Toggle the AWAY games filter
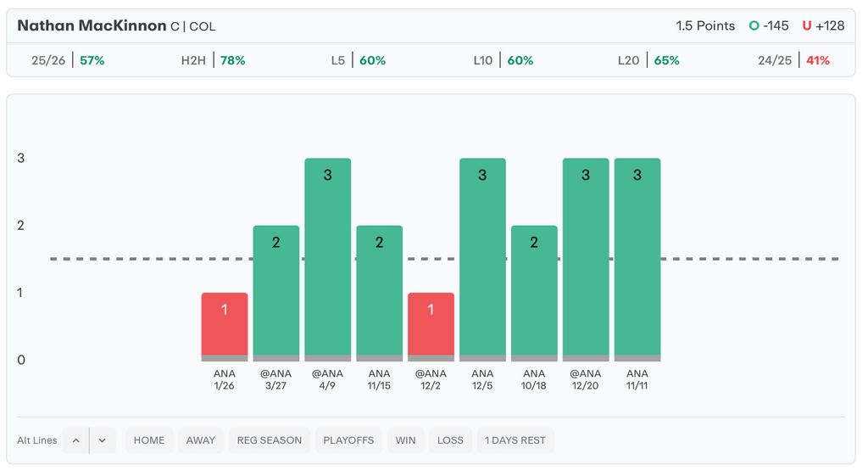Image resolution: width=868 pixels, height=476 pixels. [201, 440]
